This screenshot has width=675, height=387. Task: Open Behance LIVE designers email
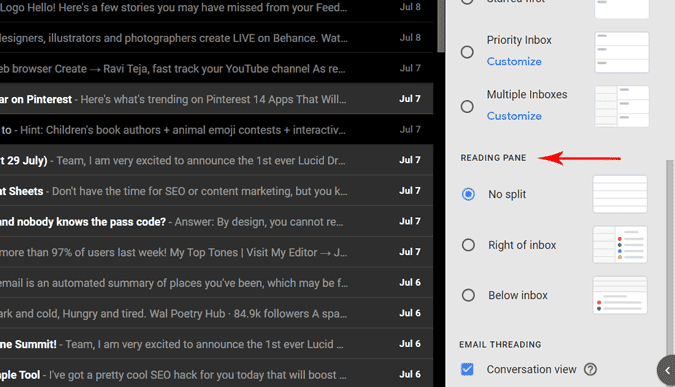coord(217,38)
